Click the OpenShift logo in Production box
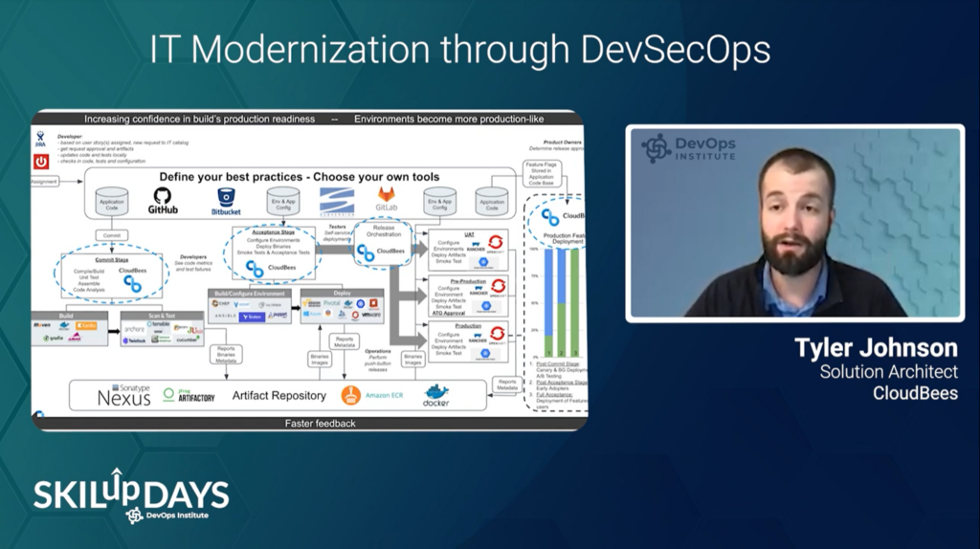This screenshot has width=980, height=549. (x=498, y=336)
